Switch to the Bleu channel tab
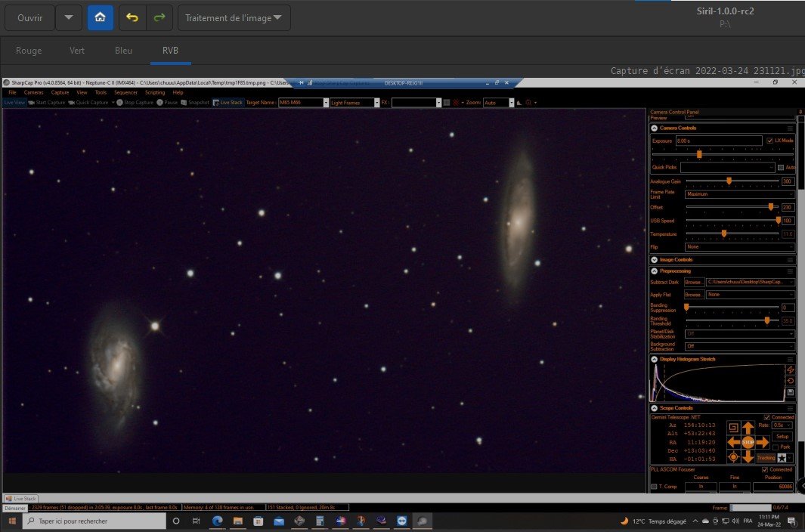Image resolution: width=805 pixels, height=532 pixels. (123, 51)
